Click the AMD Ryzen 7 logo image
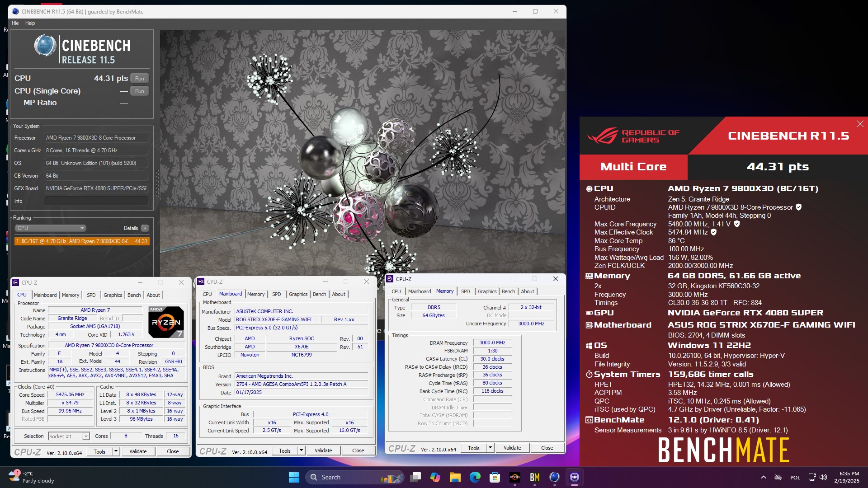The image size is (868, 488). (x=166, y=322)
